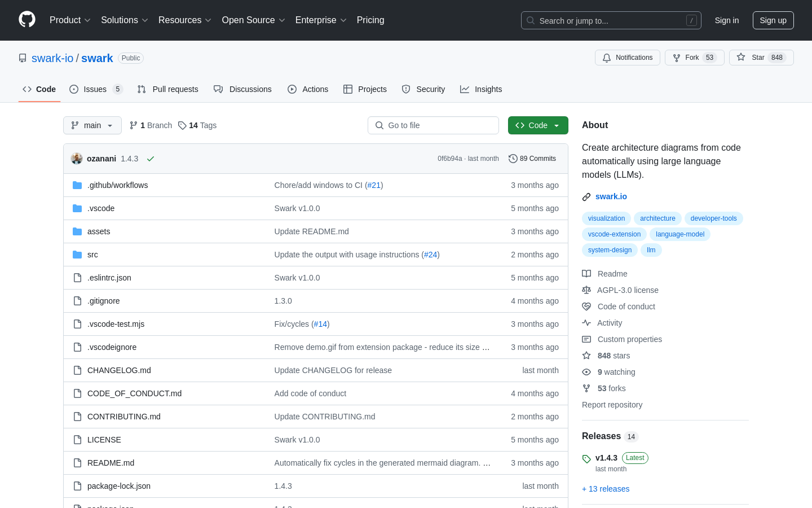Click the Notifications bell button

(x=628, y=58)
